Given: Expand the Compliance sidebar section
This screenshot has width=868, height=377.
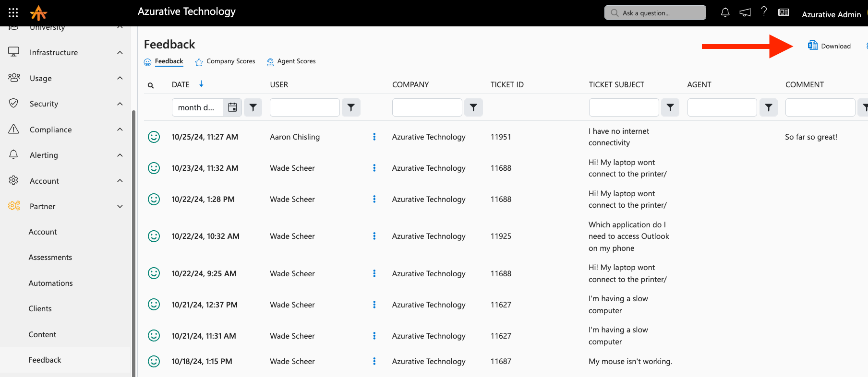Looking at the screenshot, I should [120, 130].
